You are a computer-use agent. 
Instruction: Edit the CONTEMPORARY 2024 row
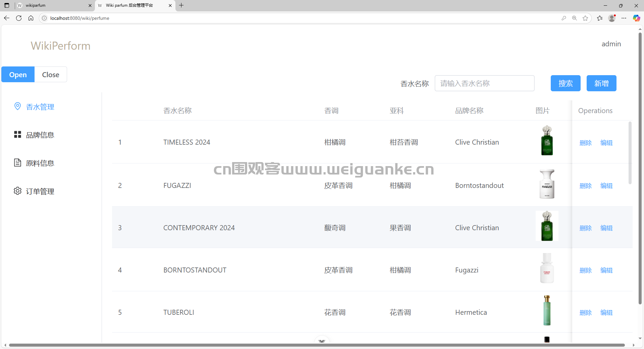[x=606, y=228]
